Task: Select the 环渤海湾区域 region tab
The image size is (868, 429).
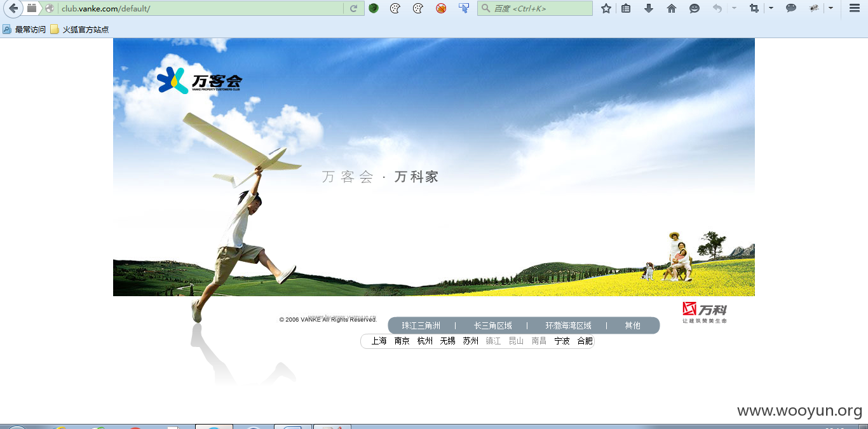Action: 568,325
